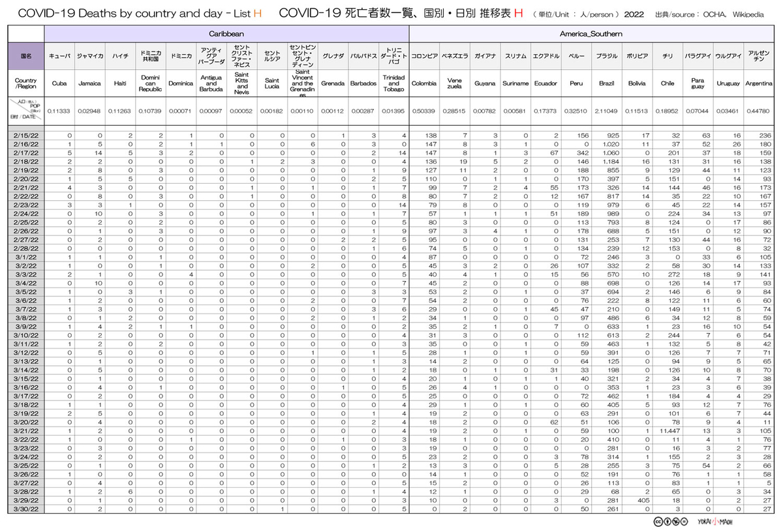
Task: Select the Caribbean region header
Action: tap(226, 33)
